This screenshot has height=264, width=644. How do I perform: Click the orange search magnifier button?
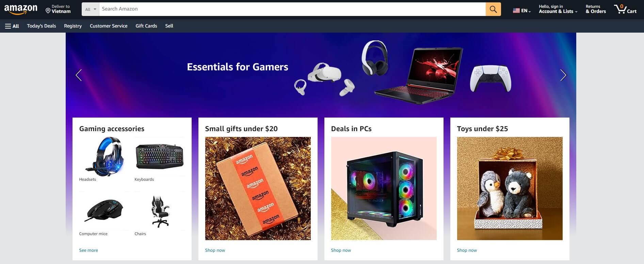pos(493,9)
